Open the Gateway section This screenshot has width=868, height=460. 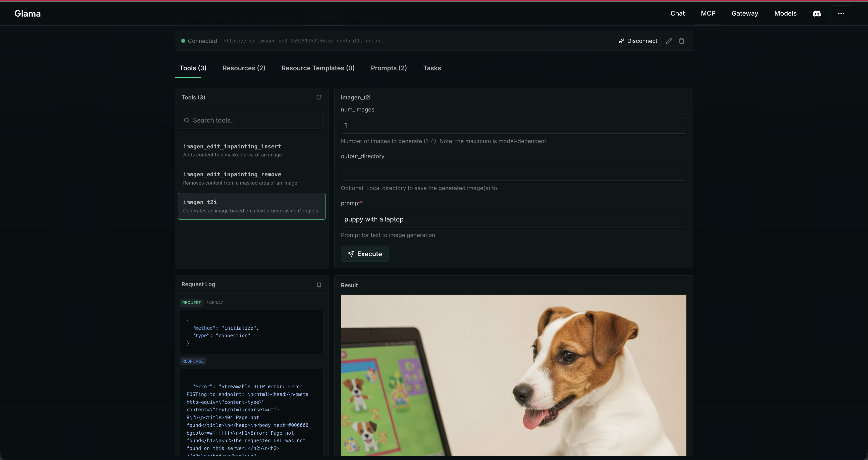tap(745, 14)
